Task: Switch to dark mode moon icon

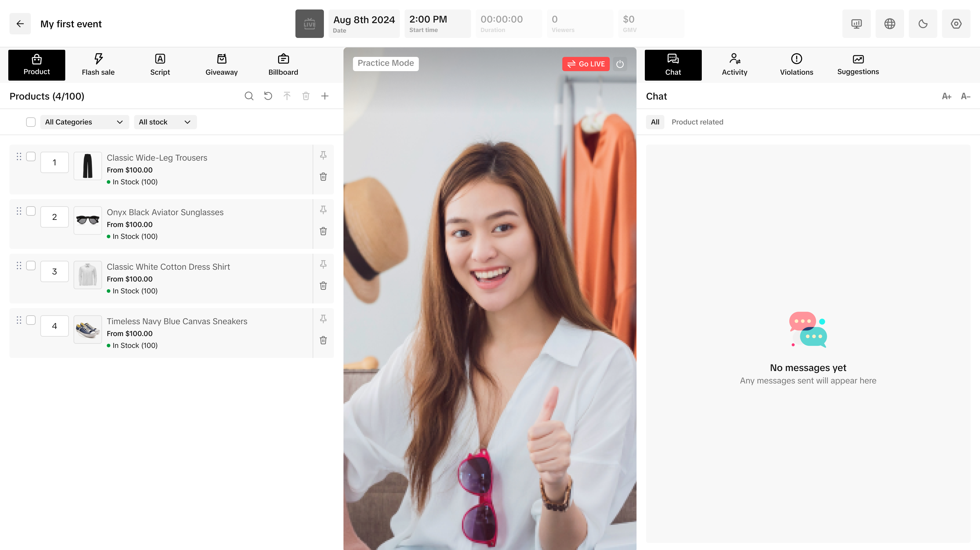Action: (x=922, y=24)
